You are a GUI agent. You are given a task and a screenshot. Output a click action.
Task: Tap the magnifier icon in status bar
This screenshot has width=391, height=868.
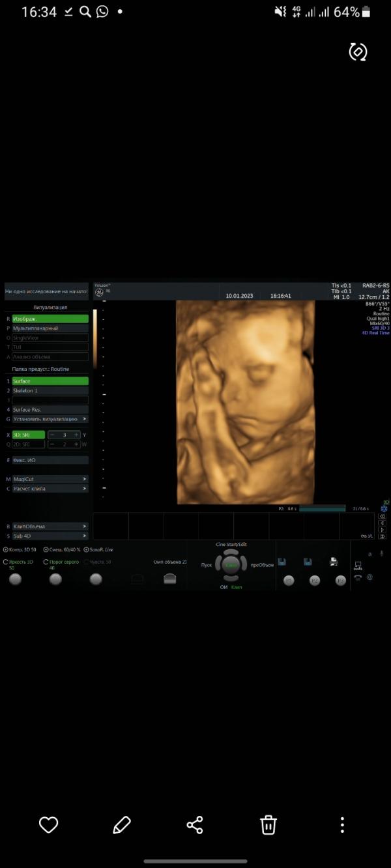click(x=85, y=11)
